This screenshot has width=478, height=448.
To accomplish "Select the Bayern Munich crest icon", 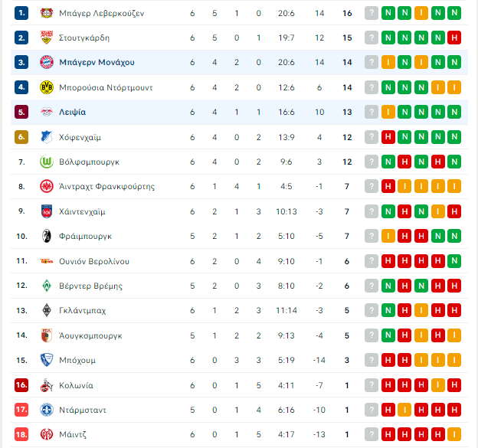I will pyautogui.click(x=47, y=62).
